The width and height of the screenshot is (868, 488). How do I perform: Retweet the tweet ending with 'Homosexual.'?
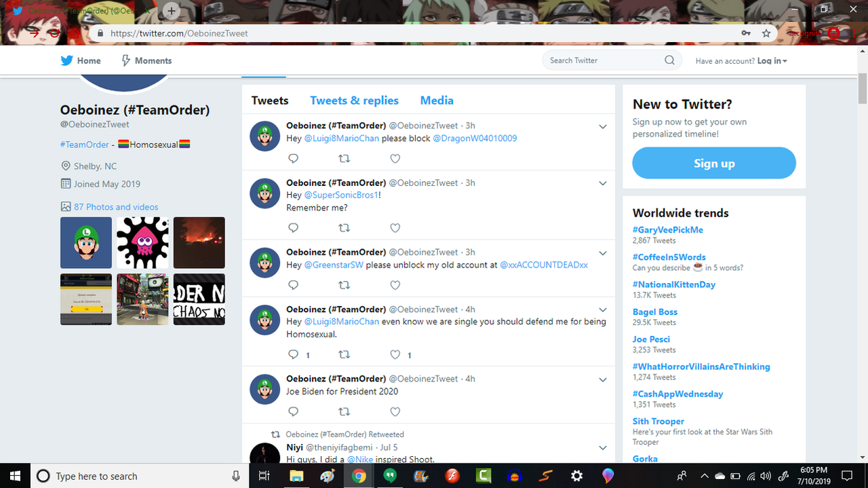point(344,354)
